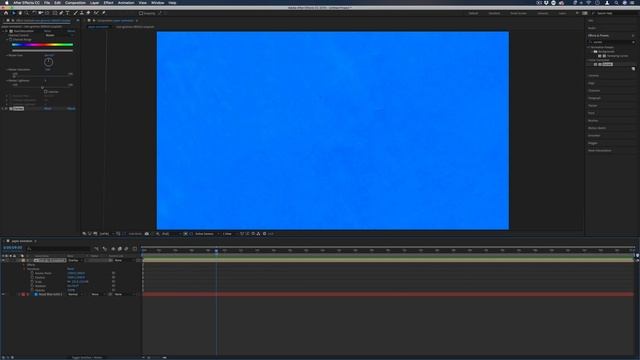This screenshot has width=640, height=360.
Task: Select the Clone Stamp tool
Action: tap(82, 13)
